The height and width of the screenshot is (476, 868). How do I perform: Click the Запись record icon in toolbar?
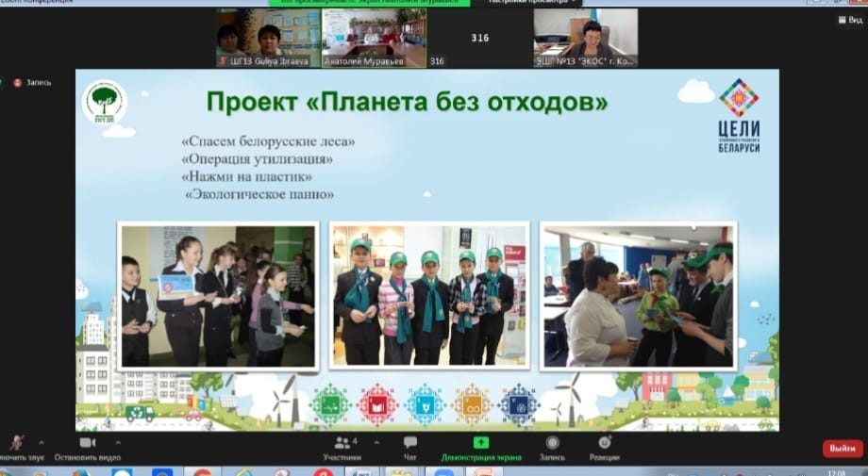point(552,442)
